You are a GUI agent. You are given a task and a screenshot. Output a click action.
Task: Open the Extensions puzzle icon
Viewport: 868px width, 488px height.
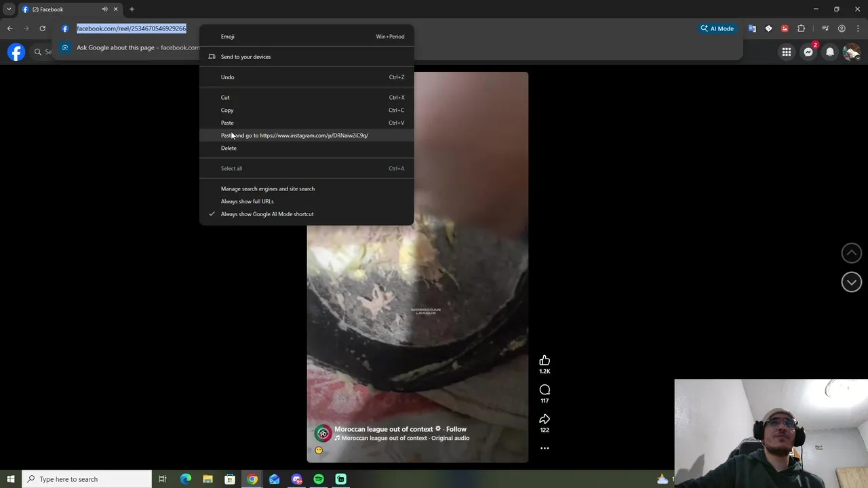click(802, 28)
